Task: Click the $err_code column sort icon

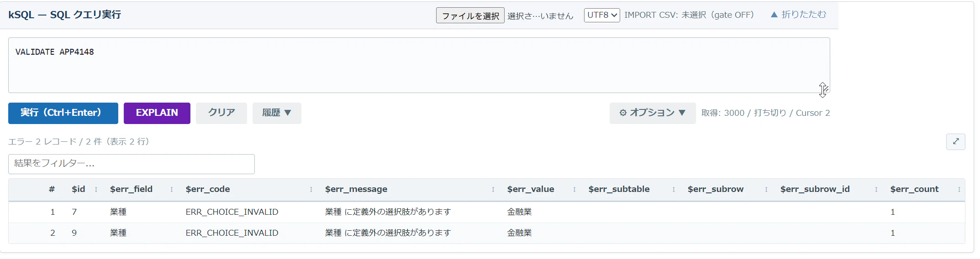Action: tap(311, 189)
